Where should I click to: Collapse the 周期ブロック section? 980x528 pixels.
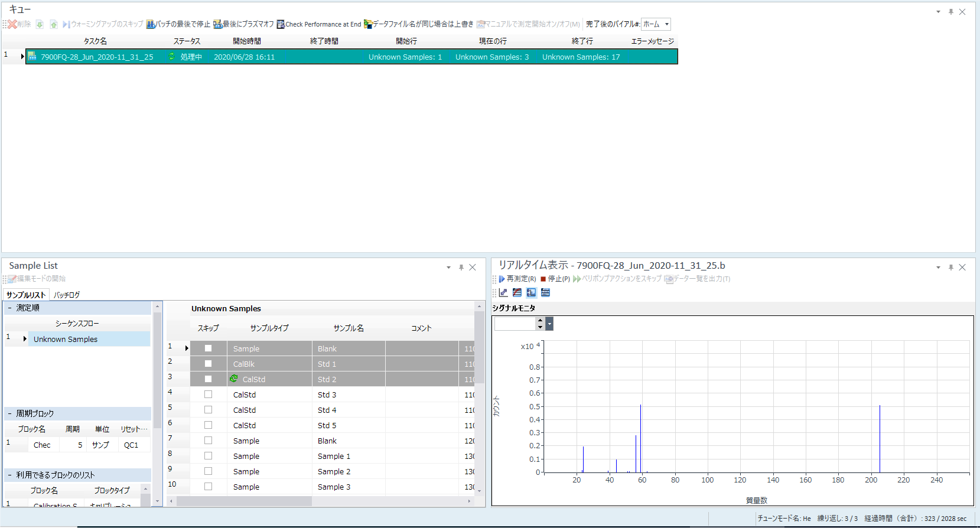(10, 413)
